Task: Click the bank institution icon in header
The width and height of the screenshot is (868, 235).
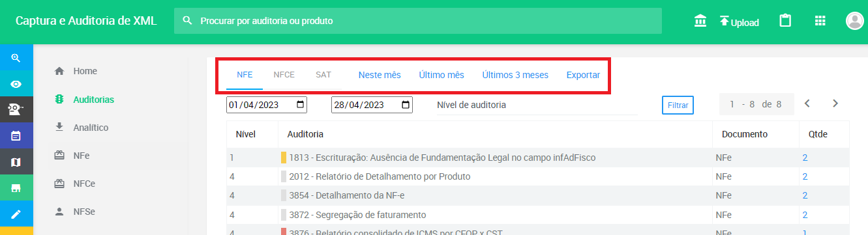Action: 700,21
